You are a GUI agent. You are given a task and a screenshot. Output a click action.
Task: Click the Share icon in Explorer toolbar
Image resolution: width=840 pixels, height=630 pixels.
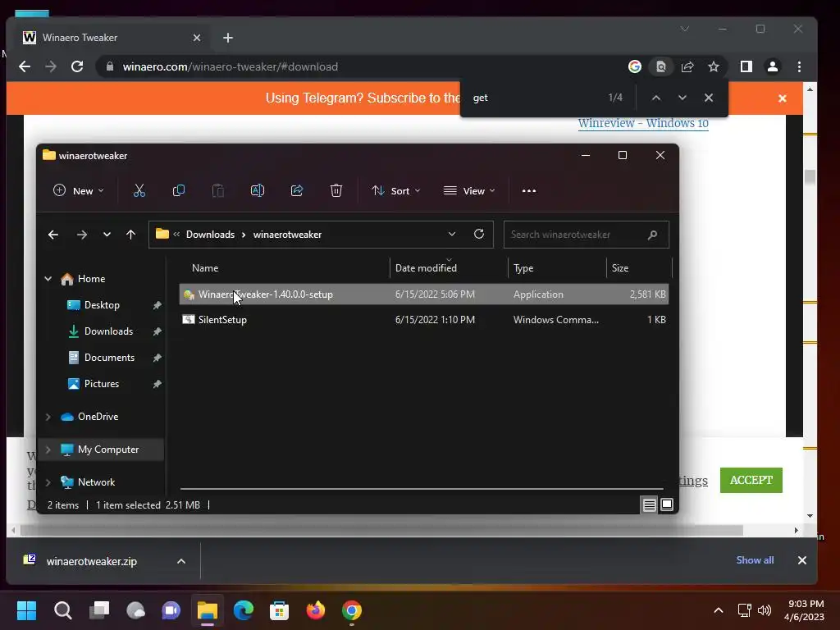tap(297, 190)
